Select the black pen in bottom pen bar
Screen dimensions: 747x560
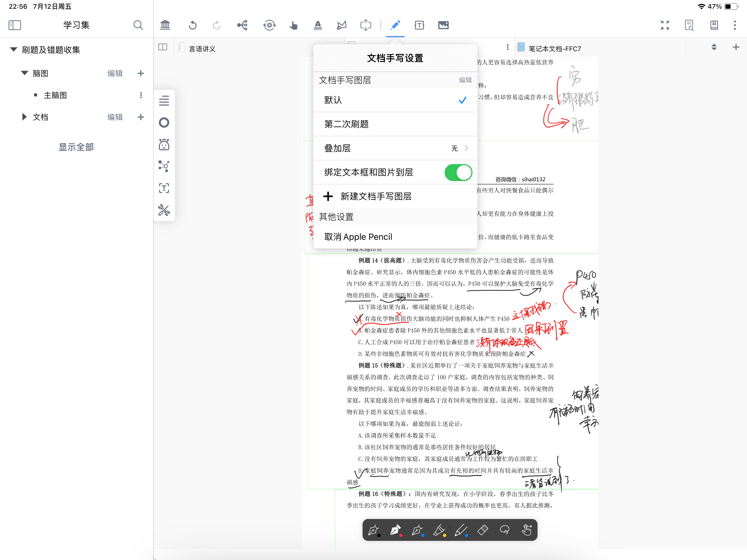click(374, 530)
